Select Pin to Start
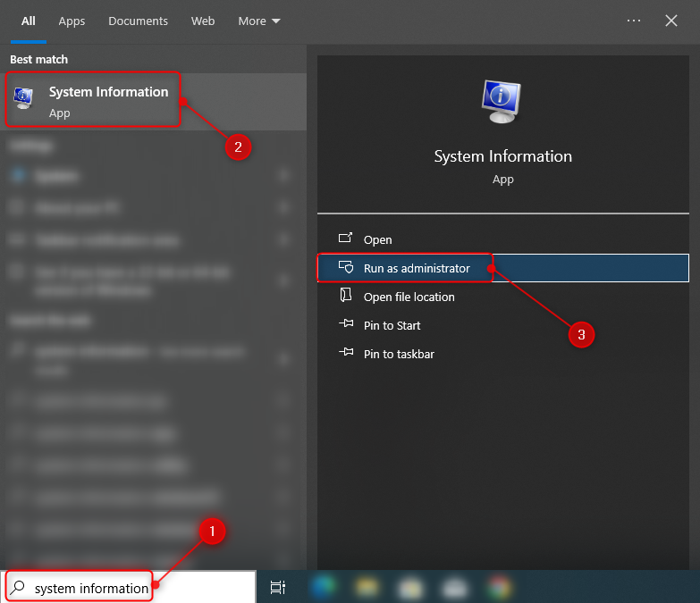Image resolution: width=700 pixels, height=603 pixels. click(503, 325)
